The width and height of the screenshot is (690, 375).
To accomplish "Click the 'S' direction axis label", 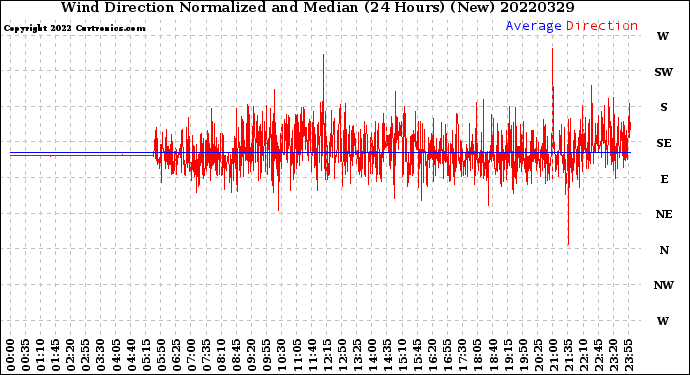I will (663, 107).
